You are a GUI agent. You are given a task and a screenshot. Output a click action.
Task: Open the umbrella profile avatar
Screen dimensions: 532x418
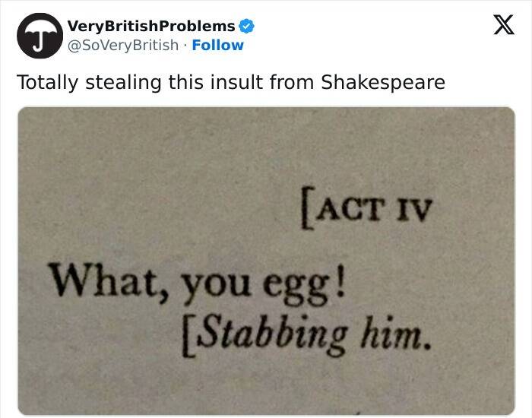40,36
